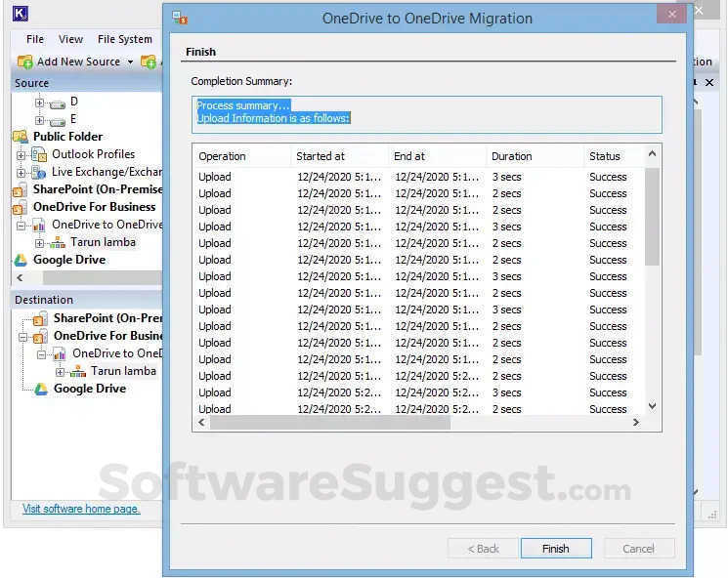Image resolution: width=728 pixels, height=578 pixels.
Task: Open the Add New Source dropdown arrow
Action: click(x=131, y=62)
